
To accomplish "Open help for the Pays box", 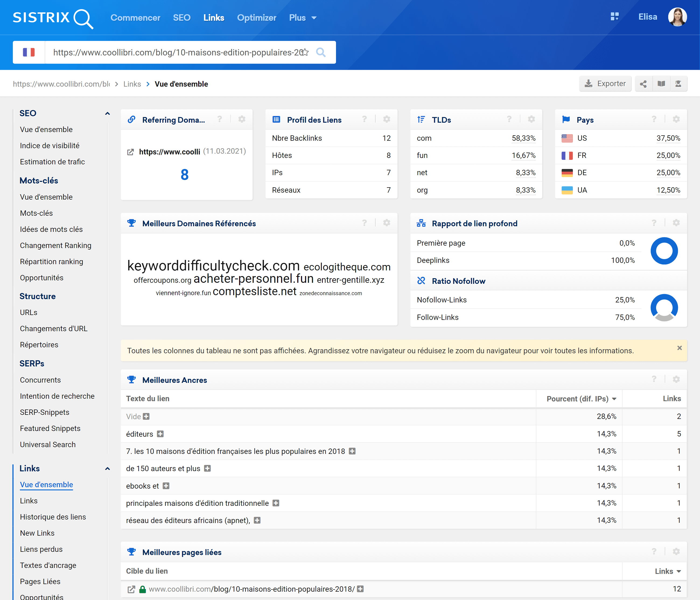I will [654, 119].
